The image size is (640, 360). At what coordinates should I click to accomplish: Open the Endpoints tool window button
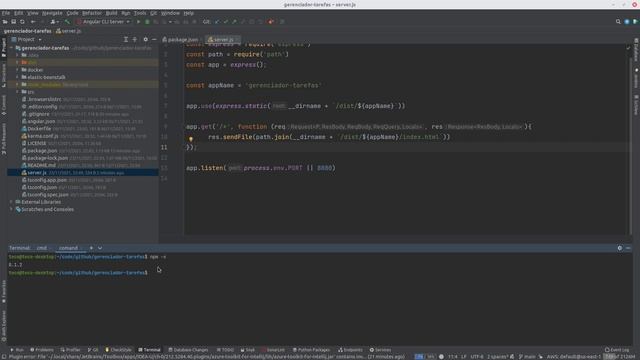click(x=350, y=350)
